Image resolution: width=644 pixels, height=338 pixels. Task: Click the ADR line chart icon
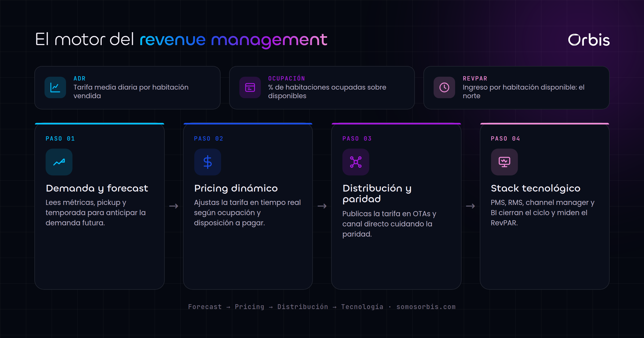[x=55, y=87]
